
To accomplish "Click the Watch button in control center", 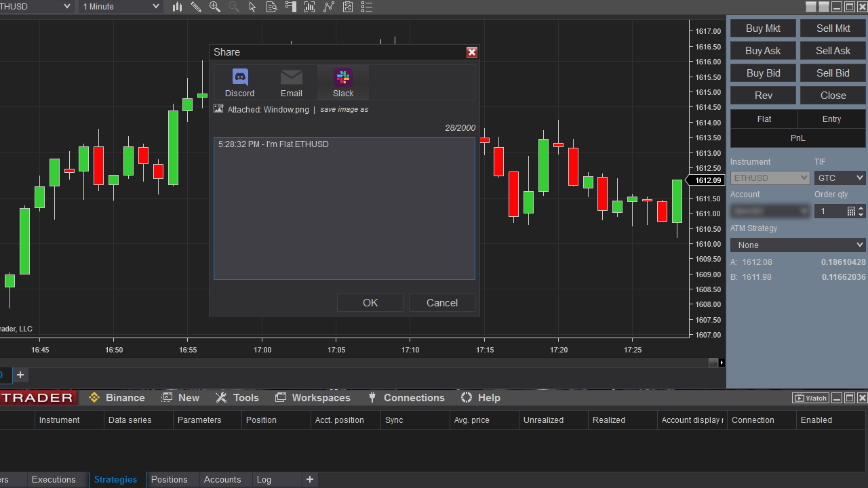I will pyautogui.click(x=810, y=398).
